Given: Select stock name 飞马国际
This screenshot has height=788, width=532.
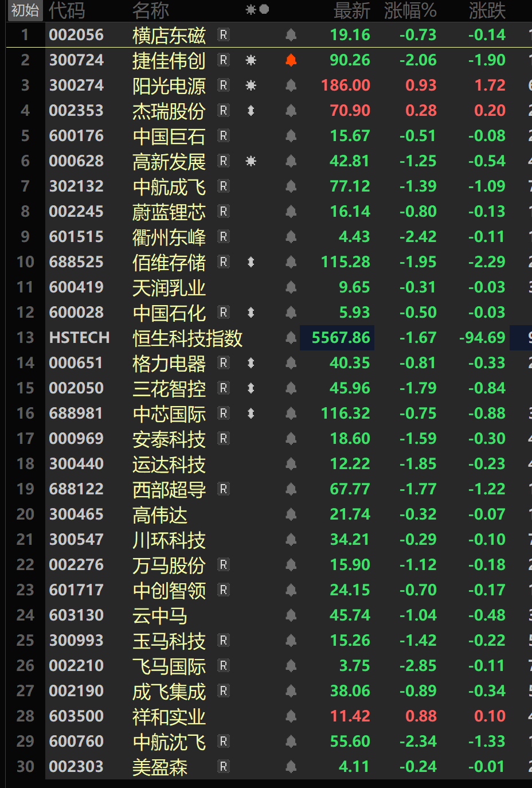Looking at the screenshot, I should point(169,666).
